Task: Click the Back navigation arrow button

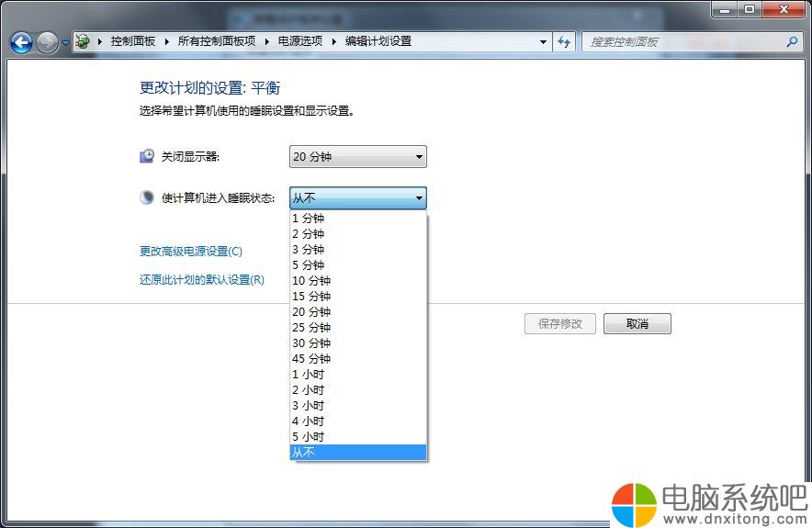Action: 21,42
